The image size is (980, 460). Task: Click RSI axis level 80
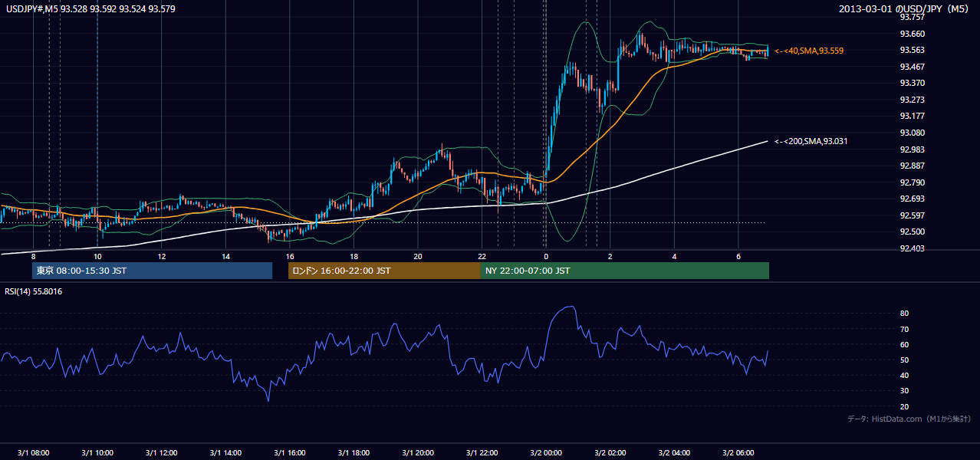(904, 314)
